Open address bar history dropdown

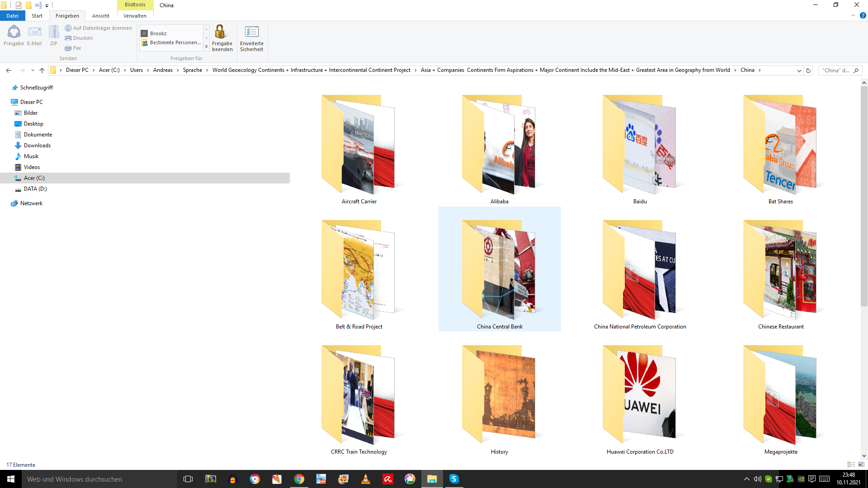pyautogui.click(x=799, y=70)
